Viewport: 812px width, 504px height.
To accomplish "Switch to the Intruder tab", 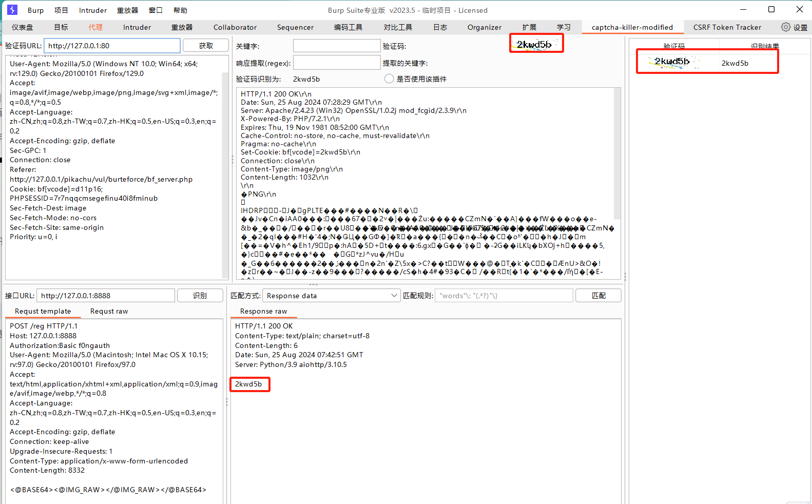I will (137, 27).
